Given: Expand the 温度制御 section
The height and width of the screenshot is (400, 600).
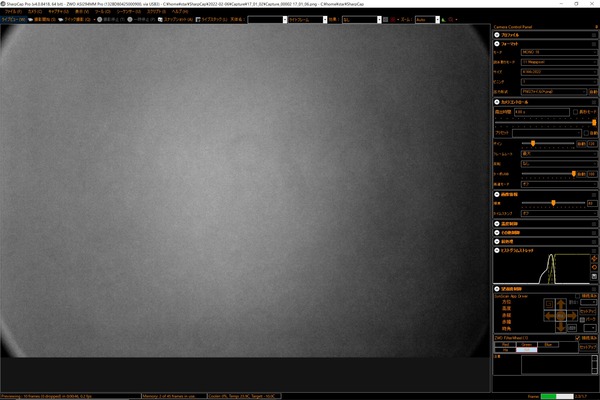Looking at the screenshot, I should 497,224.
